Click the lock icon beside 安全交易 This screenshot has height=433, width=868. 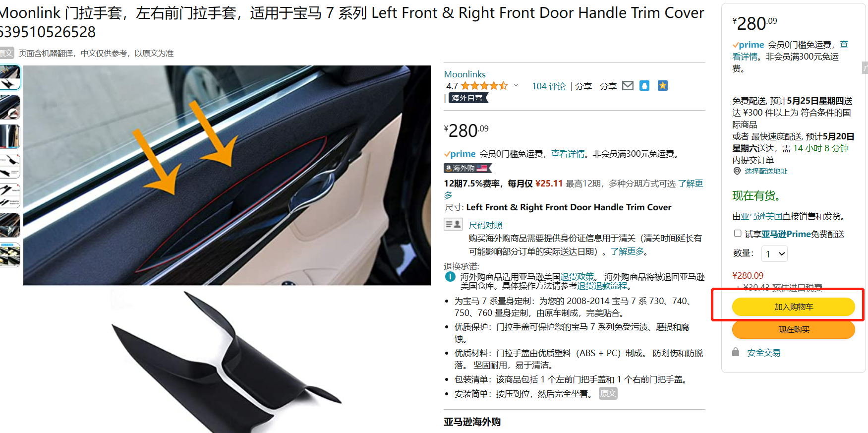coord(736,352)
